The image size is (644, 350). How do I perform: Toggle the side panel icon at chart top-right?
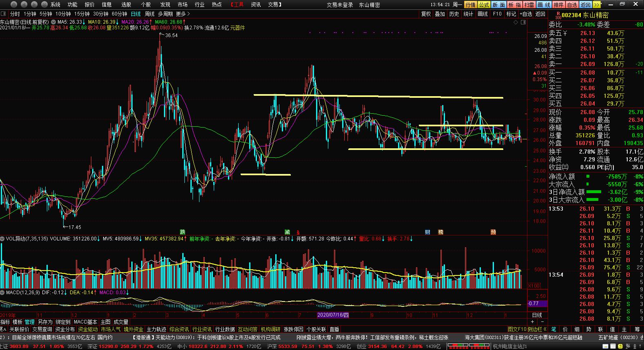click(x=523, y=22)
